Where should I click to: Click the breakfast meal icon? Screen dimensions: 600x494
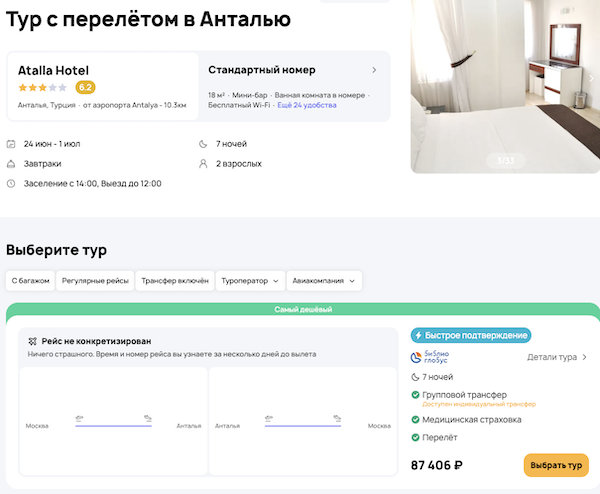[11, 163]
